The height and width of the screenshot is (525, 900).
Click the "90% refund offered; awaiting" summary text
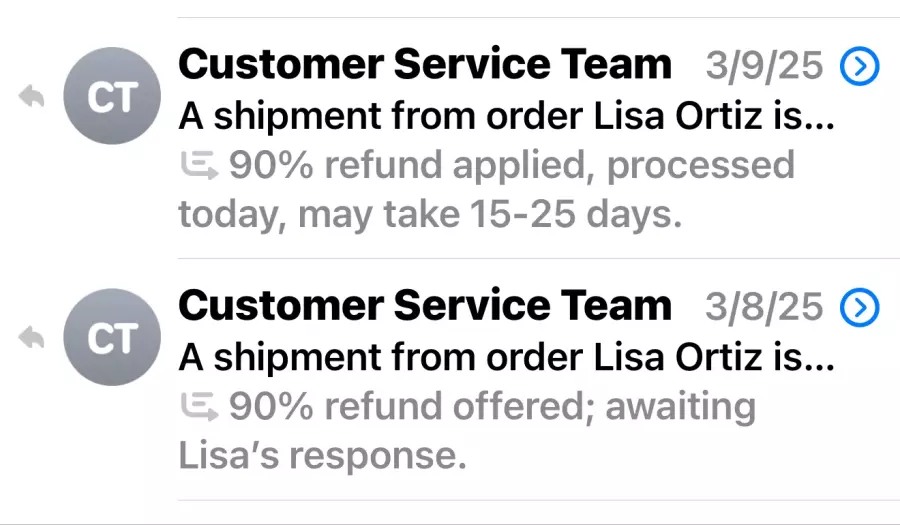[492, 407]
